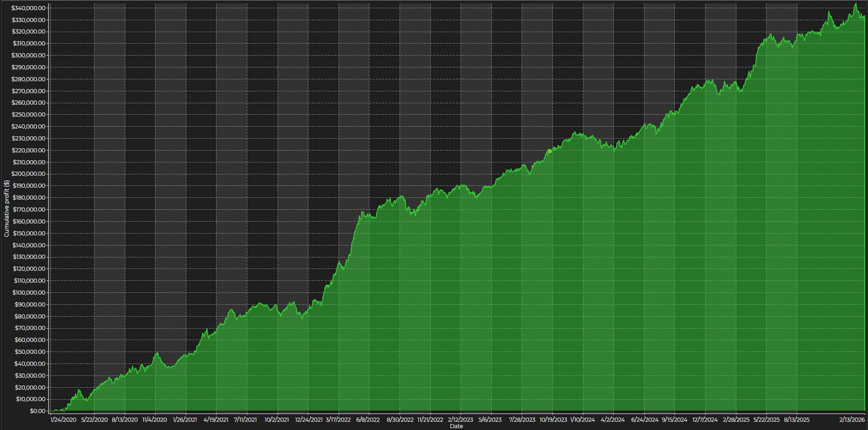The width and height of the screenshot is (868, 430).
Task: Select the $340,000.00 y-axis label
Action: [x=28, y=8]
